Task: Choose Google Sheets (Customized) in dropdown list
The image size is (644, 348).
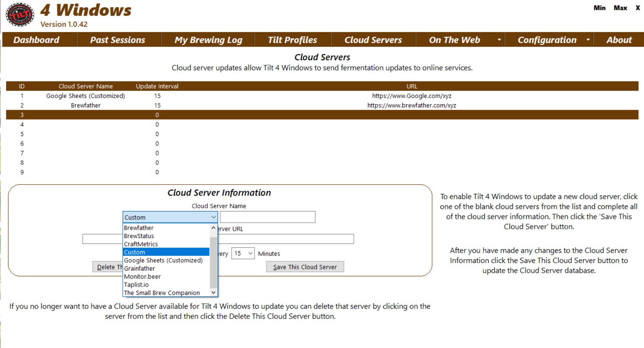Action: (166, 260)
